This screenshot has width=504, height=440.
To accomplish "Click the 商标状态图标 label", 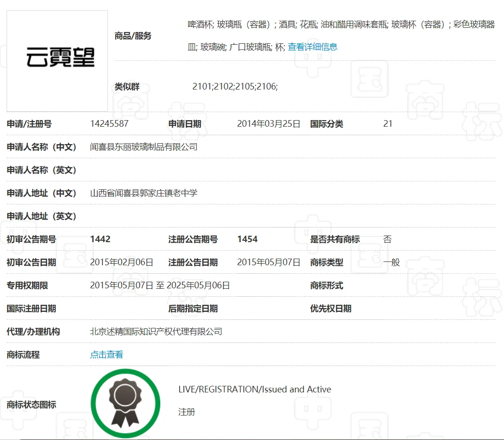I will (32, 405).
